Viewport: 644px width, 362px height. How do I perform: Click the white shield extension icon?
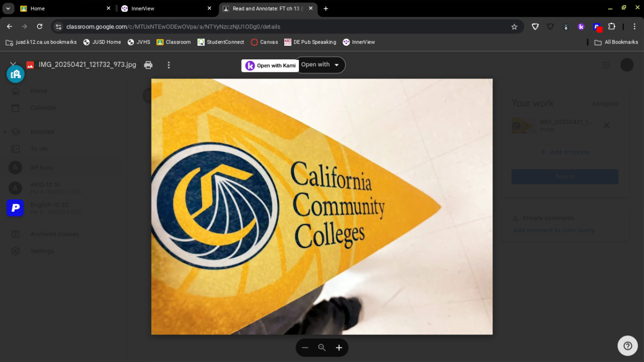[535, 27]
